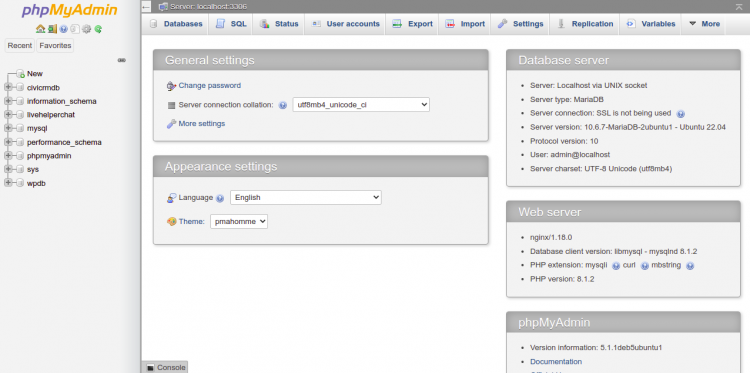The image size is (750, 373).
Task: Select the sys database name
Action: (x=33, y=169)
